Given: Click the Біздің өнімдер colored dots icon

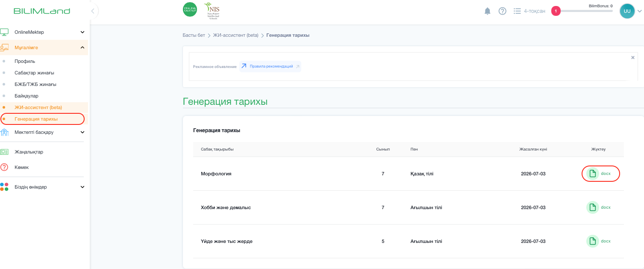Looking at the screenshot, I should pyautogui.click(x=4, y=187).
